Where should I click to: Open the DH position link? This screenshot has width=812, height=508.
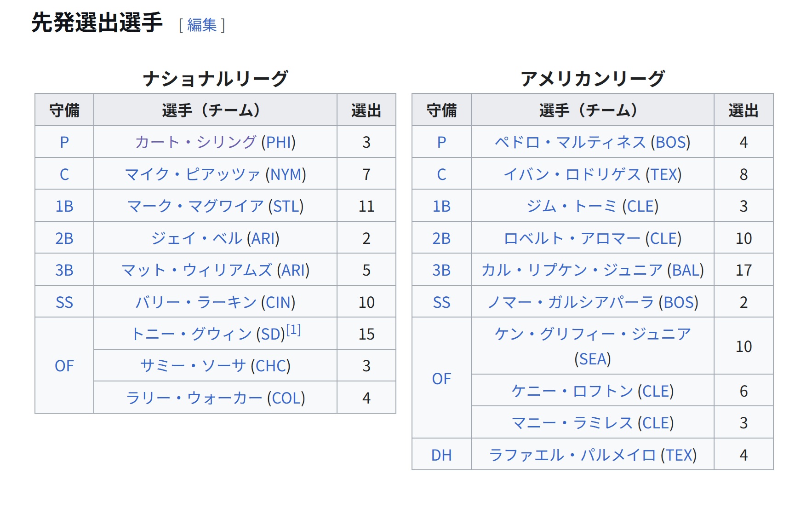click(441, 455)
